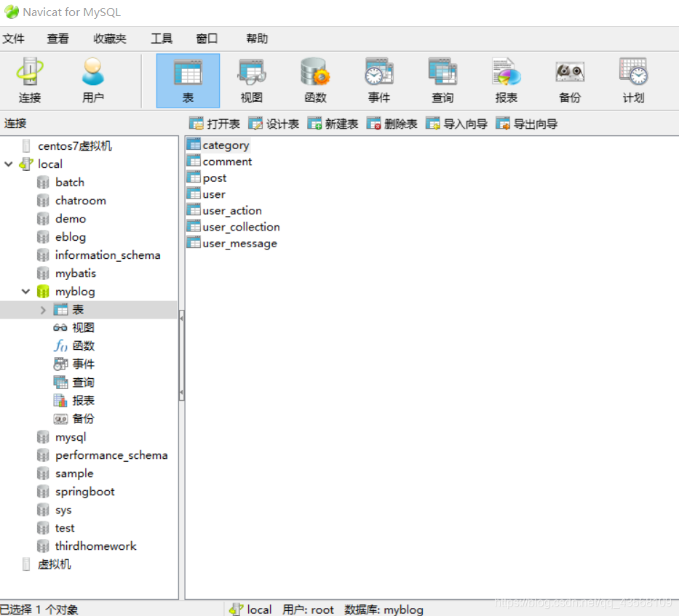Screen dimensions: 679x616
Task: Click '数据库: myblog' in status bar
Action: 384,609
